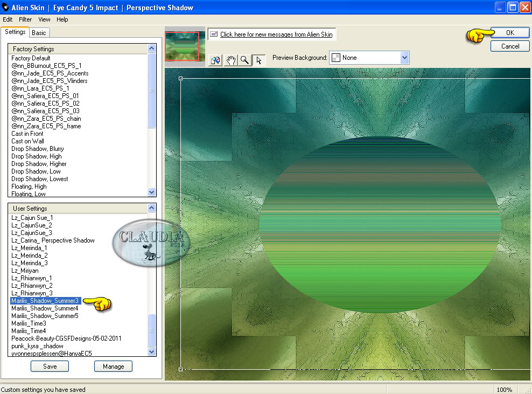Select the magnifier zoom tool
The height and width of the screenshot is (394, 532).
(x=244, y=60)
